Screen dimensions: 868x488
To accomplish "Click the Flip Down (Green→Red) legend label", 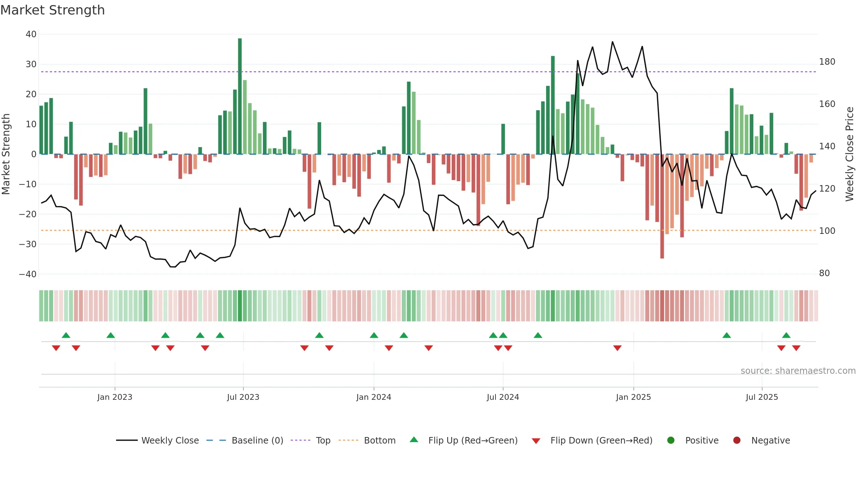I will click(x=601, y=440).
